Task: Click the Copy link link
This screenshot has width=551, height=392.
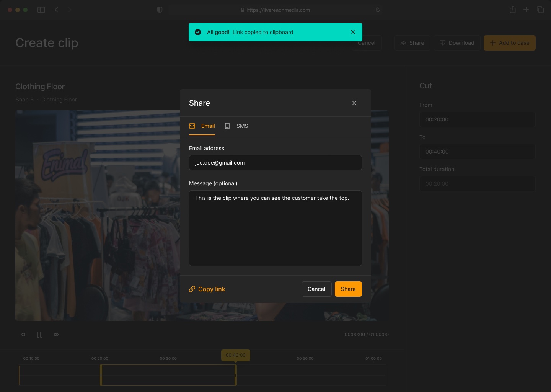Action: [207, 289]
